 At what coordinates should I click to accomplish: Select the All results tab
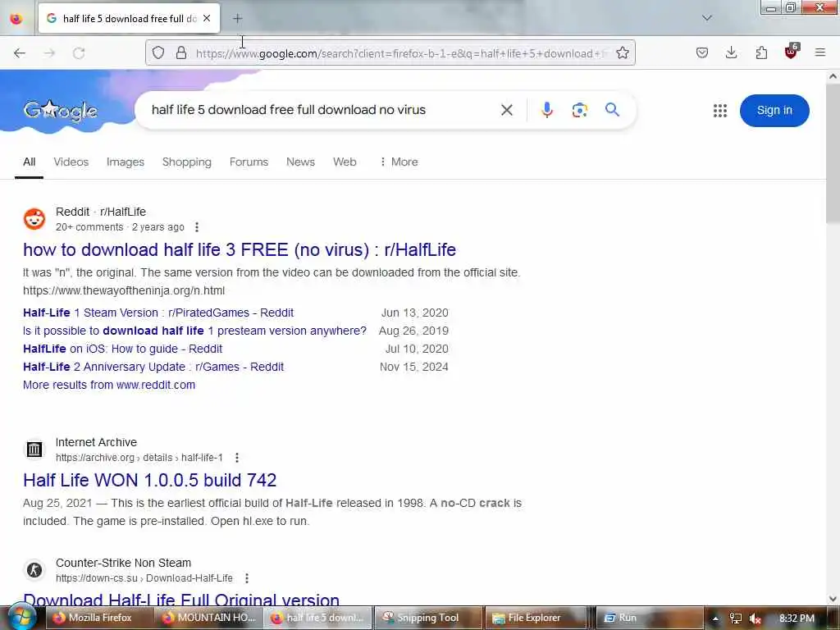29,162
